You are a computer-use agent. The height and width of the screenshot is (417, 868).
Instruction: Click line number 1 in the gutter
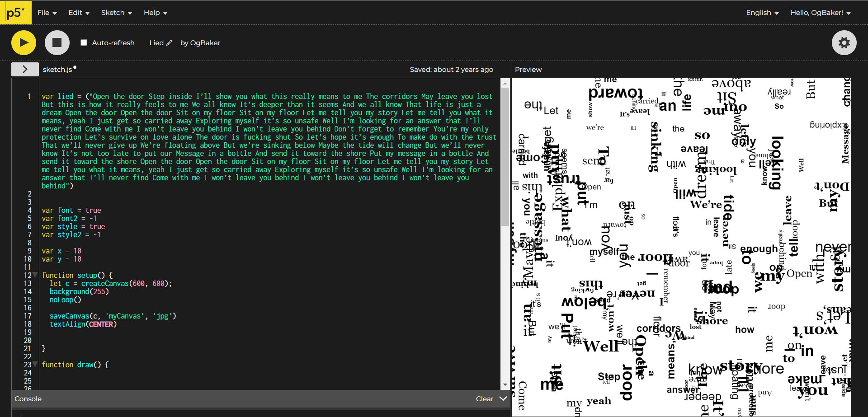click(x=29, y=96)
